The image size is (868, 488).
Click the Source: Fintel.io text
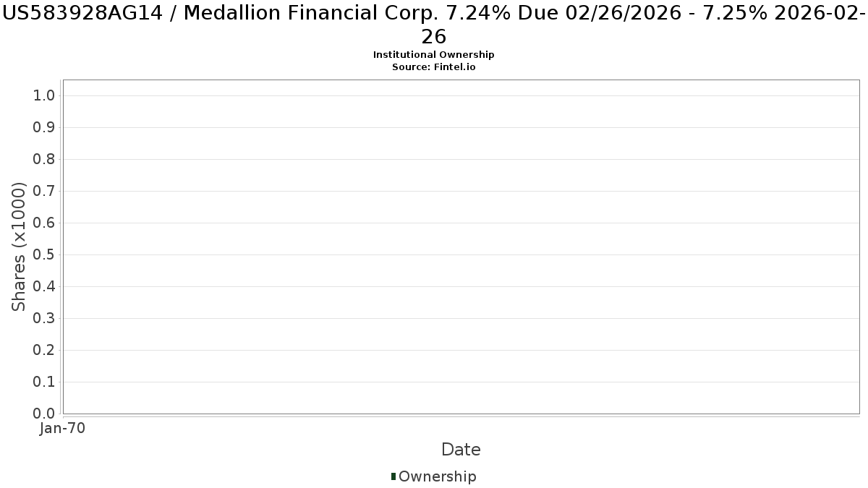tap(434, 67)
